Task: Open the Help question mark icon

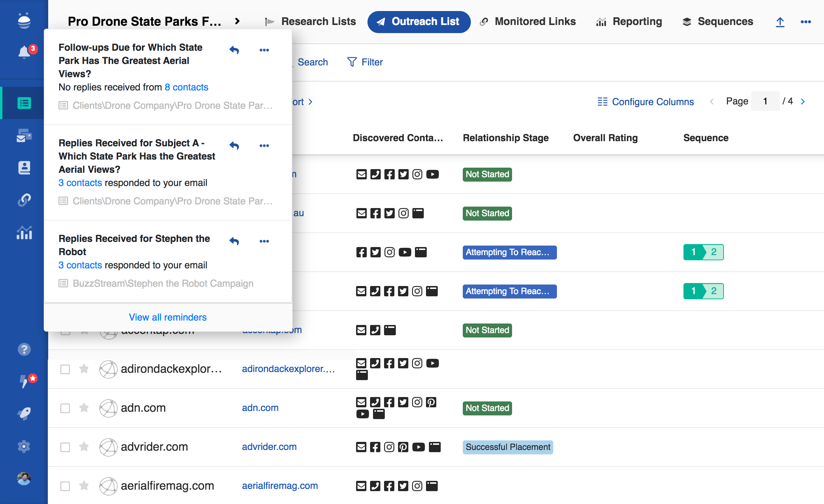Action: coord(24,349)
